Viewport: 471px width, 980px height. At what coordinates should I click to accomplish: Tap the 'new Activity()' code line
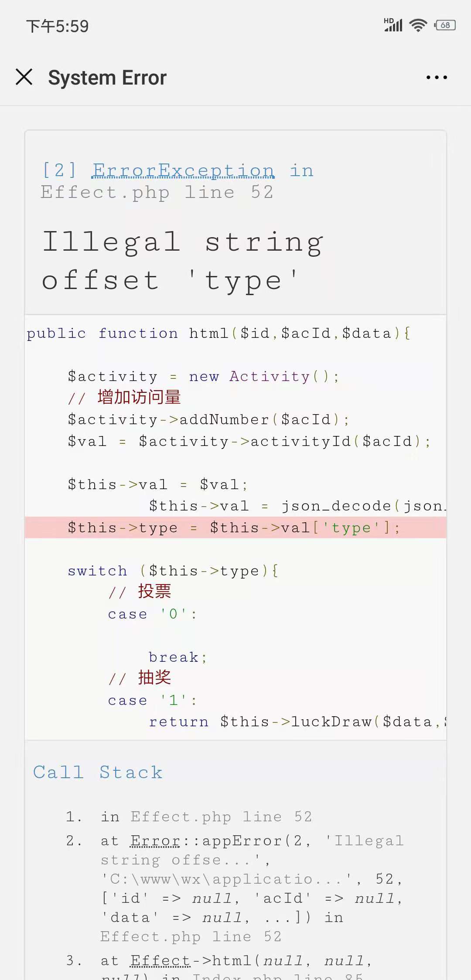click(203, 377)
